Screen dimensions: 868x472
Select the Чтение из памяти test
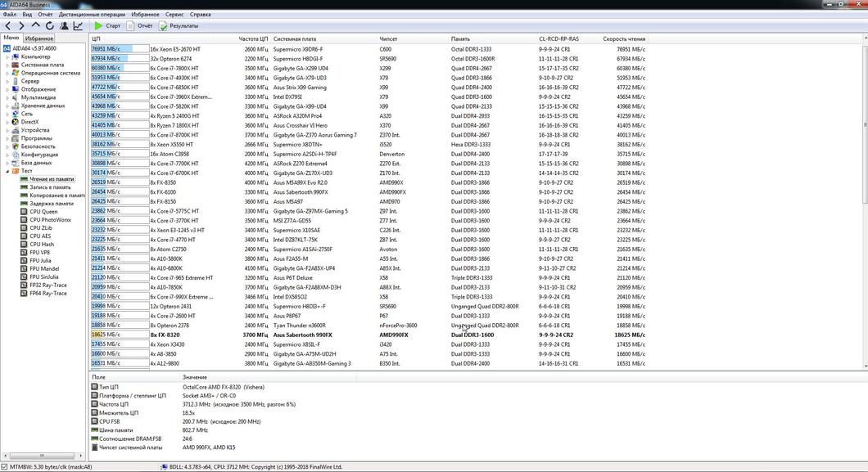pyautogui.click(x=52, y=179)
